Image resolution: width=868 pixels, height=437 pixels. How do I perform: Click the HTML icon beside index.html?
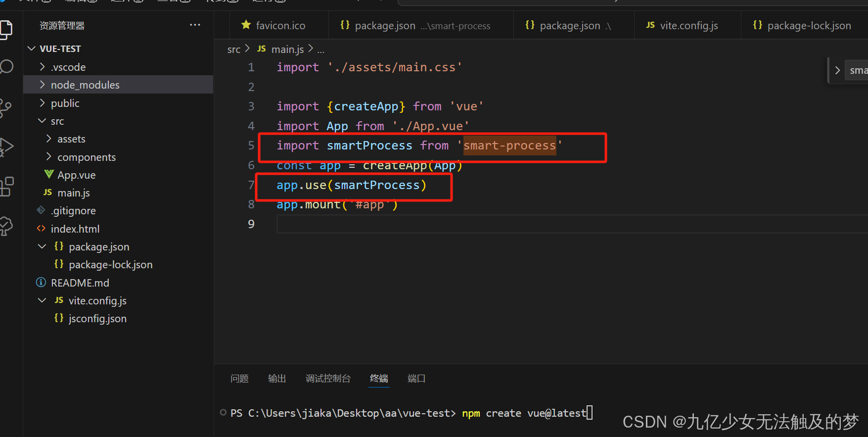41,228
